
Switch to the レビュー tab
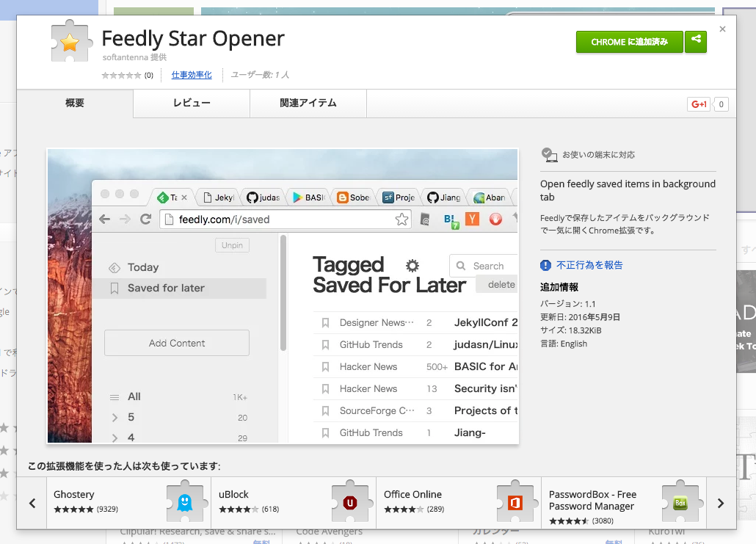point(192,103)
